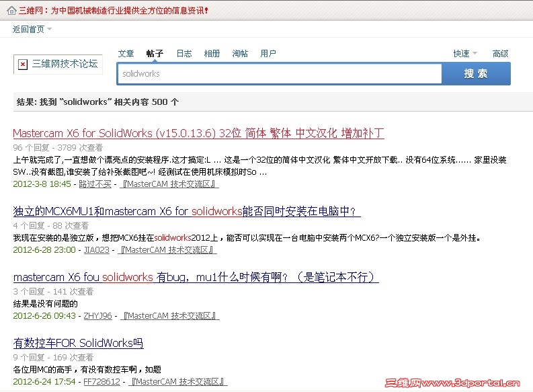Click the snippet beginning 我现在安装的是独立版
The image size is (533, 392).
247,237
